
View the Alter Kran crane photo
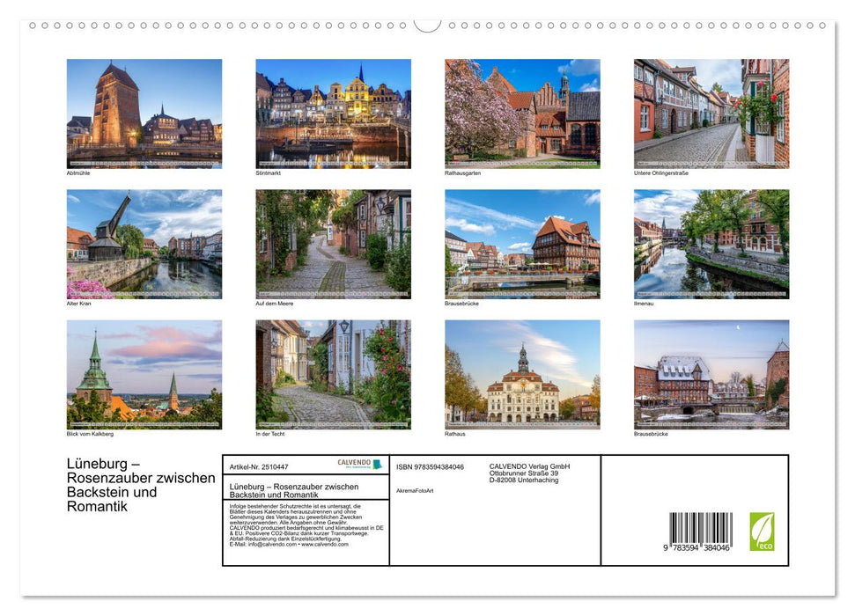point(144,245)
